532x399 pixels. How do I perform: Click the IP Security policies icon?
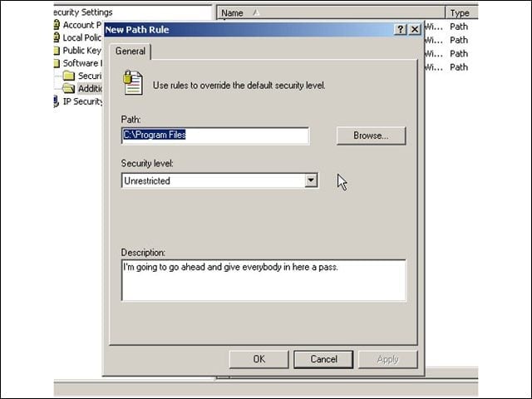coord(57,101)
